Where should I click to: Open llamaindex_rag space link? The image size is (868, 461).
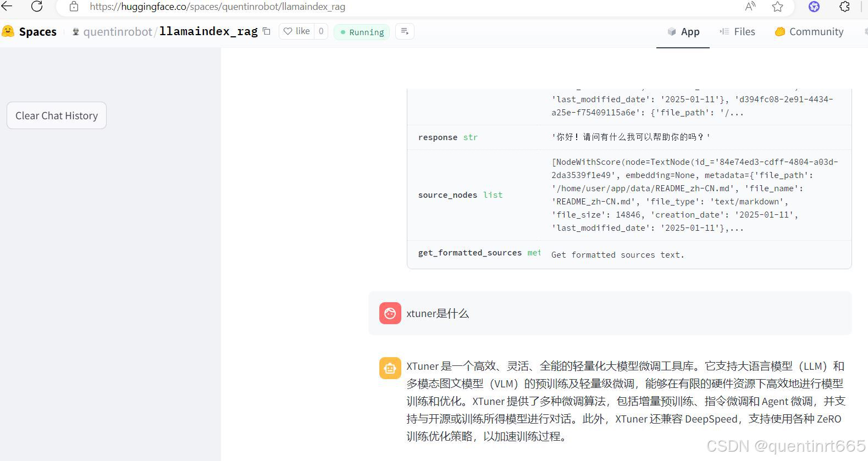(x=208, y=31)
